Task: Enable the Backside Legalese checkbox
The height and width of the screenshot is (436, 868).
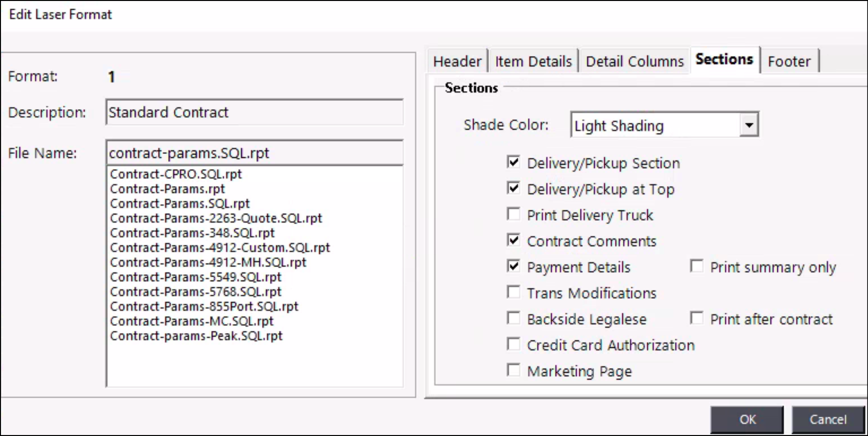Action: 513,319
